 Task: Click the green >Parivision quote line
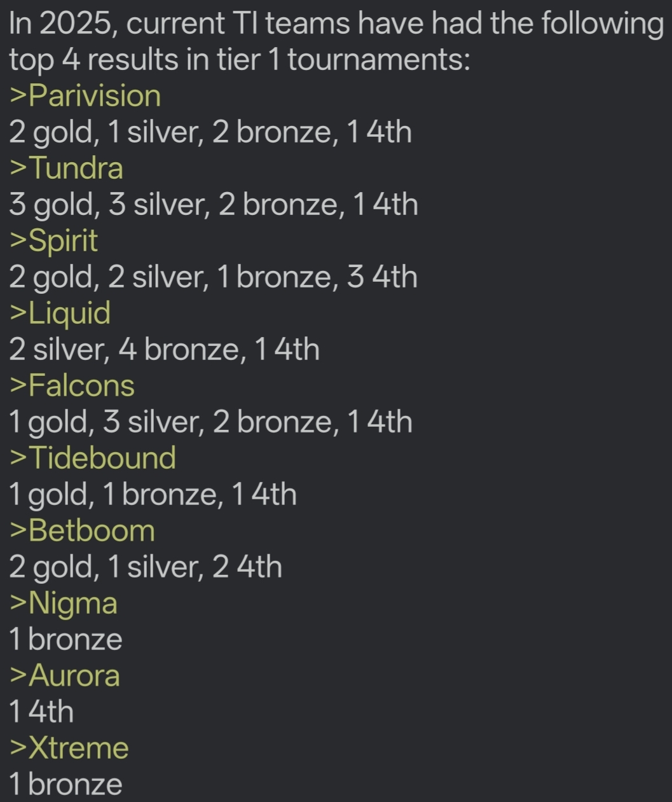85,96
